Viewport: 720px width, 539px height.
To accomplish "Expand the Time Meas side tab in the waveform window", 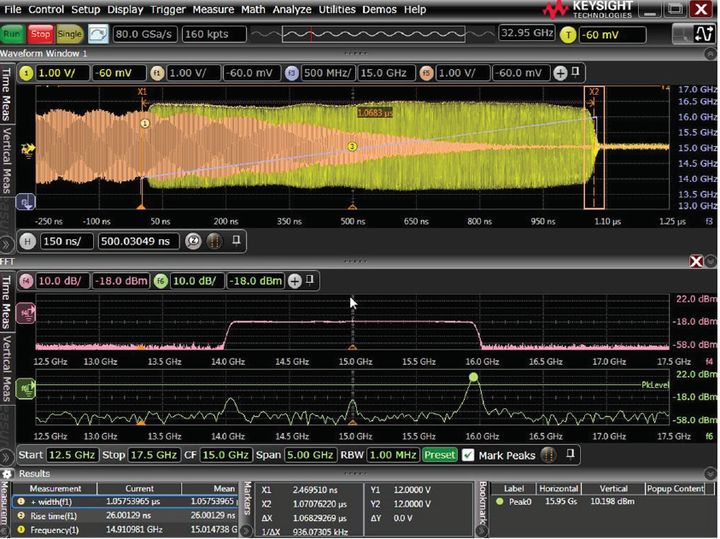I will (7, 92).
